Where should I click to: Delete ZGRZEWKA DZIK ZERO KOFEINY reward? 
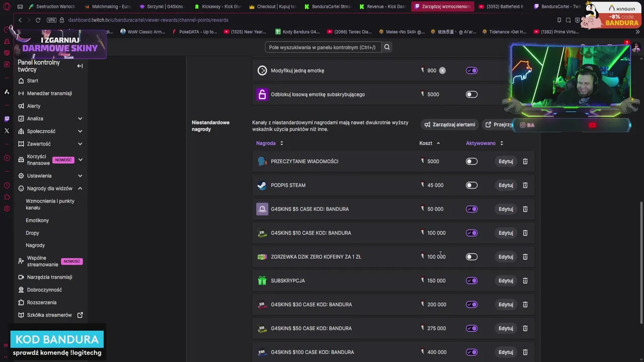tap(525, 257)
